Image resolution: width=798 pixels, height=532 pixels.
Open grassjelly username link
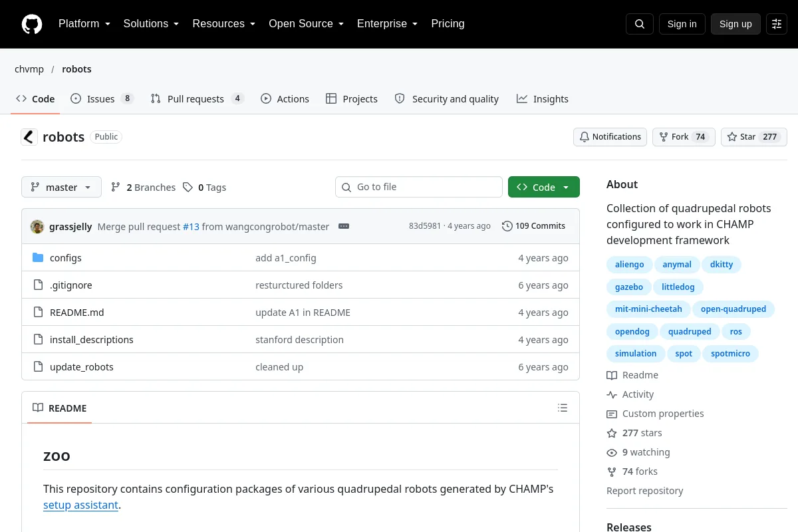pos(70,227)
